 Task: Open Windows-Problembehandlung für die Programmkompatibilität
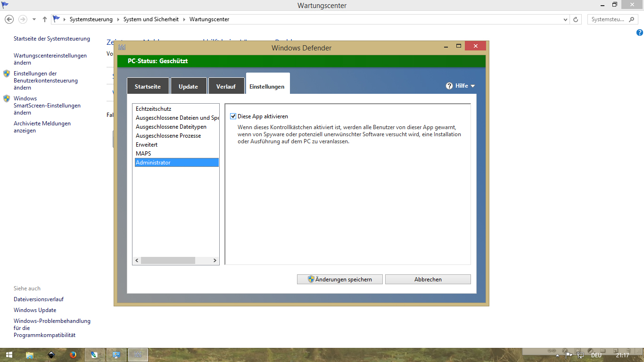pyautogui.click(x=52, y=328)
